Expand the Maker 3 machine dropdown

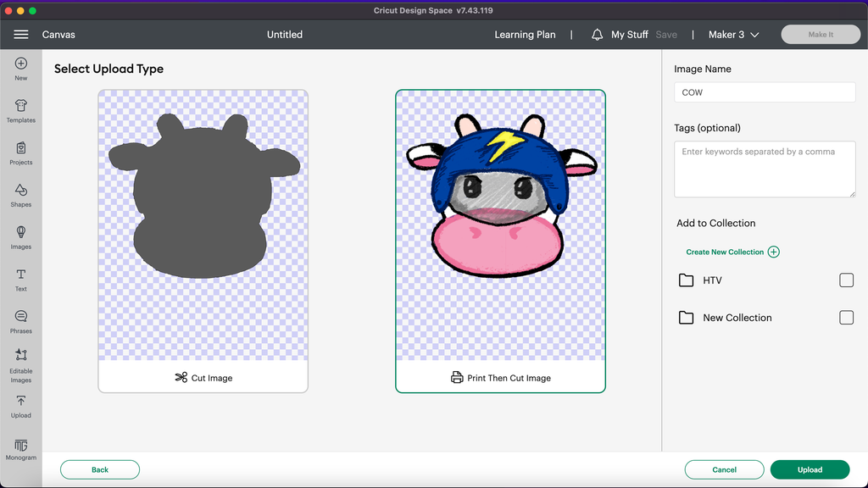tap(734, 35)
